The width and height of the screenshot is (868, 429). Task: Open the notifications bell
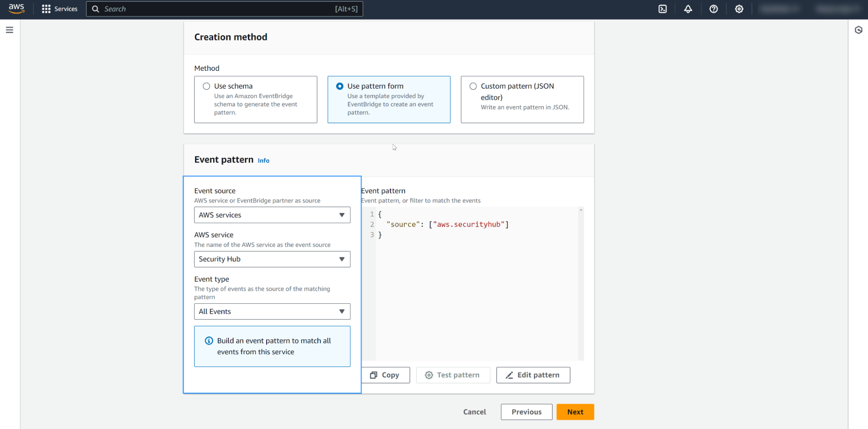pyautogui.click(x=688, y=9)
